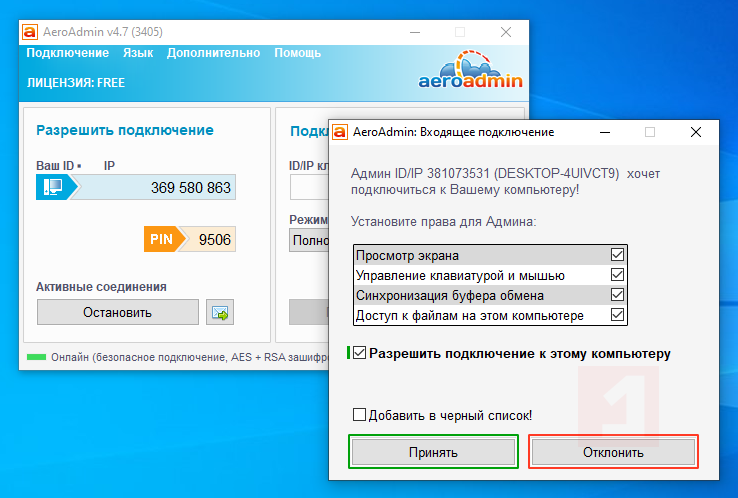
Task: Click the ЛИЦЕНЗИЯ: FREE text
Action: coord(76,83)
